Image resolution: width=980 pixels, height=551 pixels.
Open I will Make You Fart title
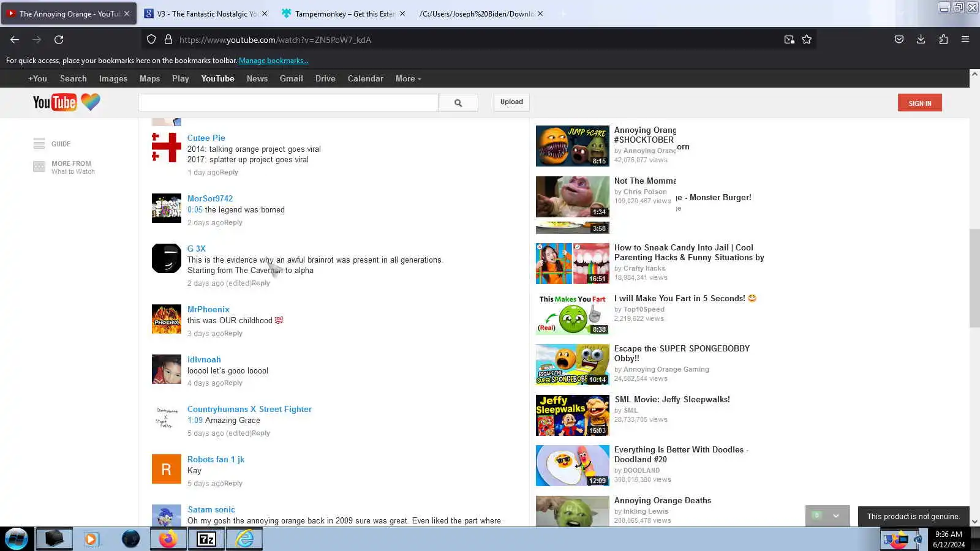(685, 298)
